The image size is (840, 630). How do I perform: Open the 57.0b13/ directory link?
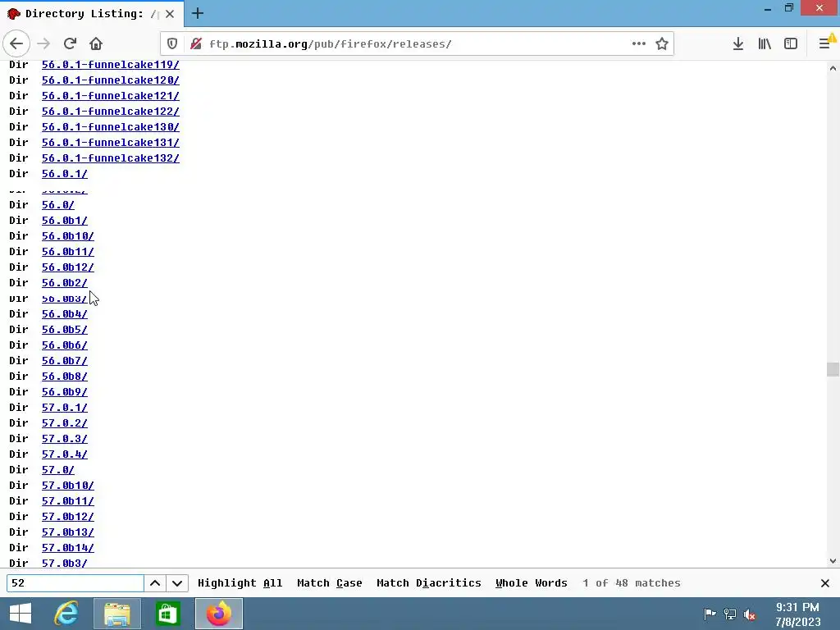[x=67, y=532]
